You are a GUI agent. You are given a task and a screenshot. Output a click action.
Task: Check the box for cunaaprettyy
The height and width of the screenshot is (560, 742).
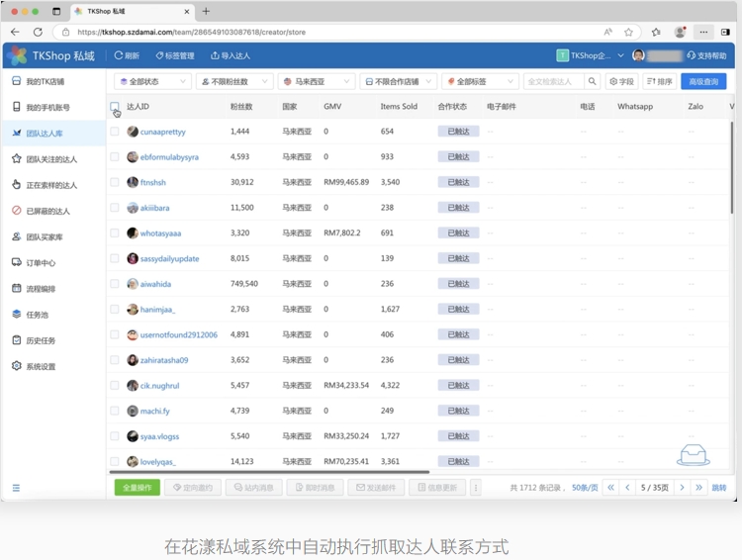(115, 132)
